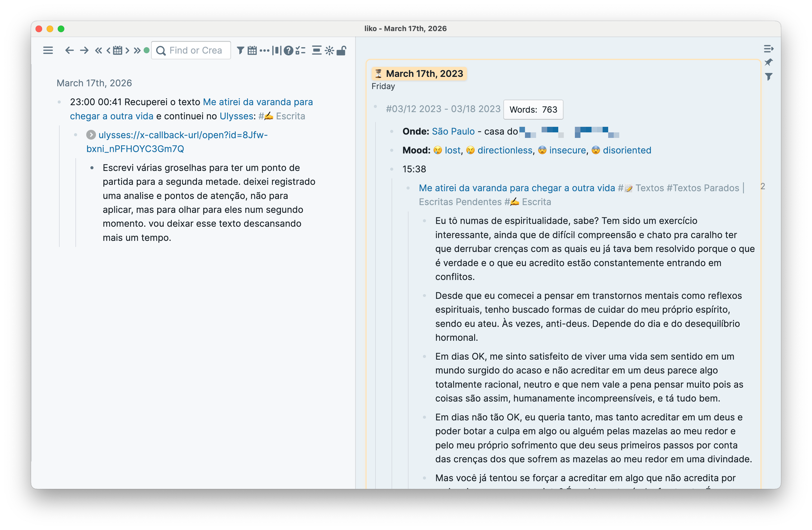Toggle focus mode lines icon
Screen dimensions: 812x530
(x=317, y=51)
